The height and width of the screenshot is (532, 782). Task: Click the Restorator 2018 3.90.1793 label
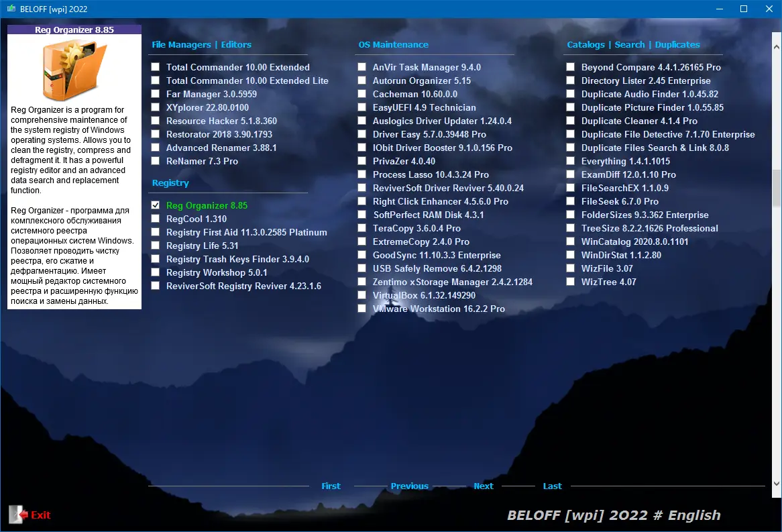click(219, 134)
